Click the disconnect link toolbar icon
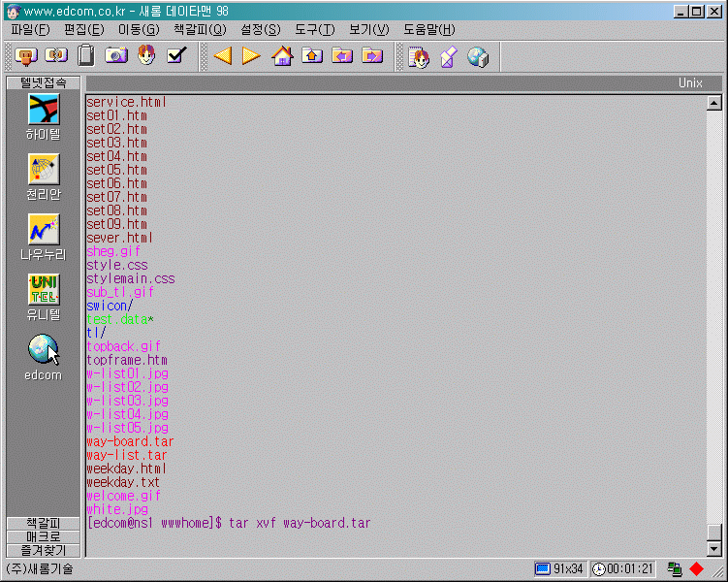 click(56, 55)
